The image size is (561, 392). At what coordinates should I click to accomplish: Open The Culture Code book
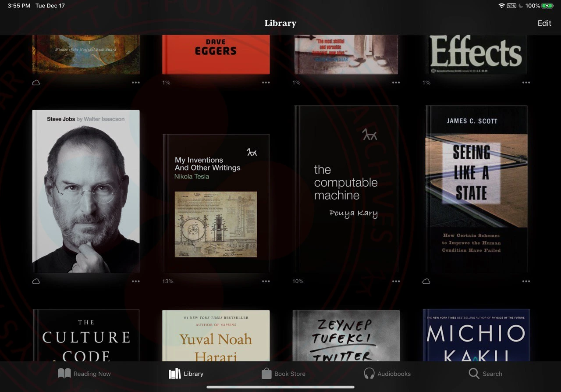[86, 335]
